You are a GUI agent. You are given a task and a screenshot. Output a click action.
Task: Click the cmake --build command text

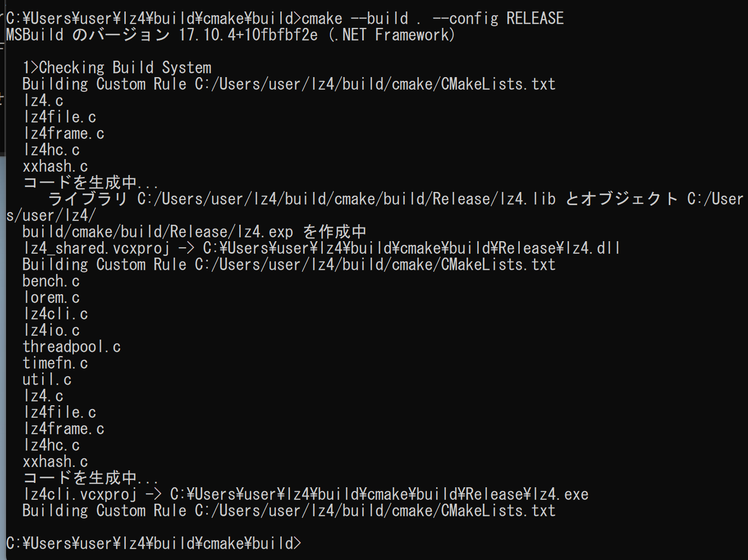click(x=432, y=18)
